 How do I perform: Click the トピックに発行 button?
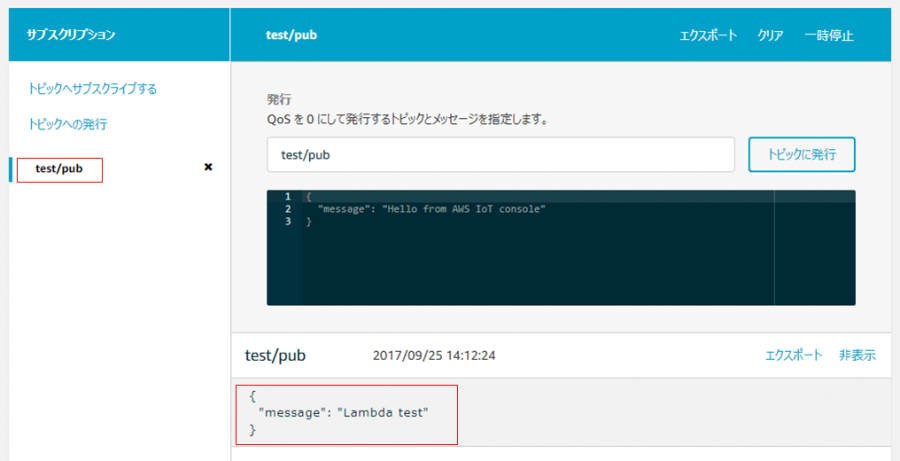click(802, 154)
